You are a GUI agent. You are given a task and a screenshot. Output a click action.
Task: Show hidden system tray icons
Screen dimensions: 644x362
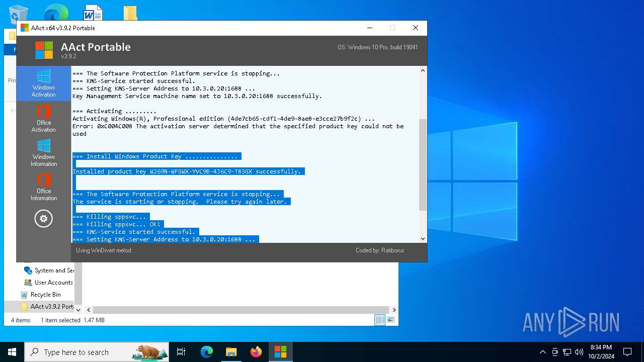pos(542,352)
